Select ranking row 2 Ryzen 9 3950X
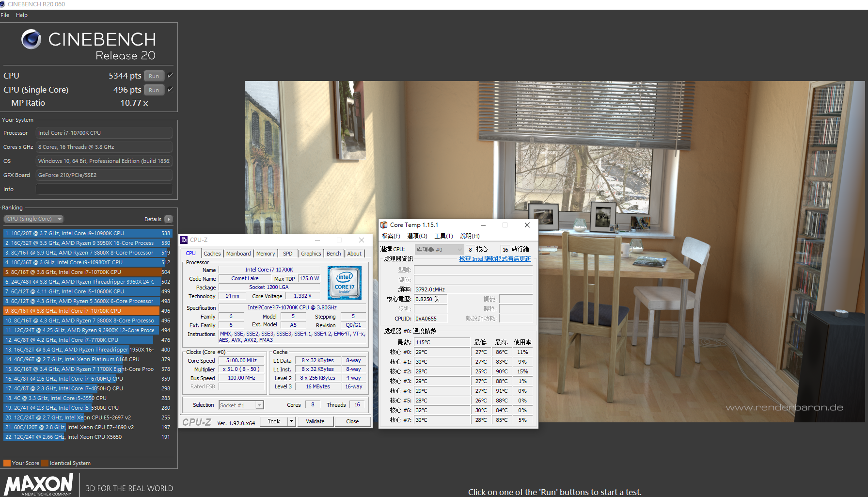 click(87, 243)
